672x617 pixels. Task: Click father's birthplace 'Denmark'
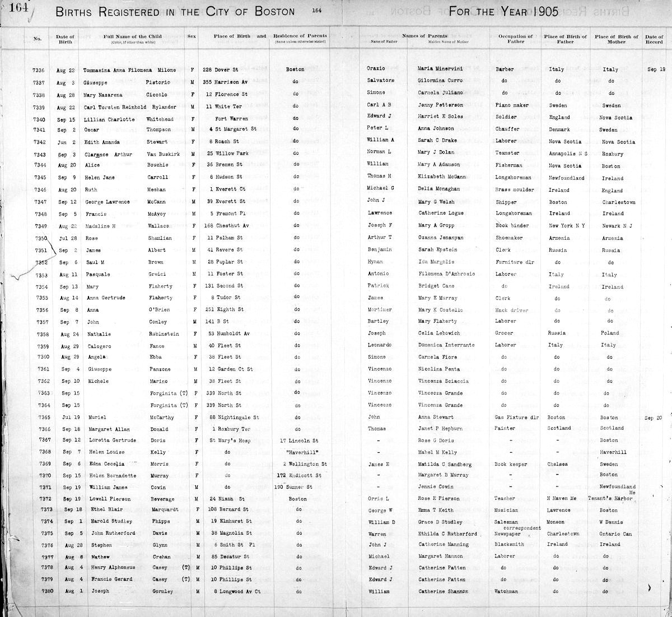559,129
